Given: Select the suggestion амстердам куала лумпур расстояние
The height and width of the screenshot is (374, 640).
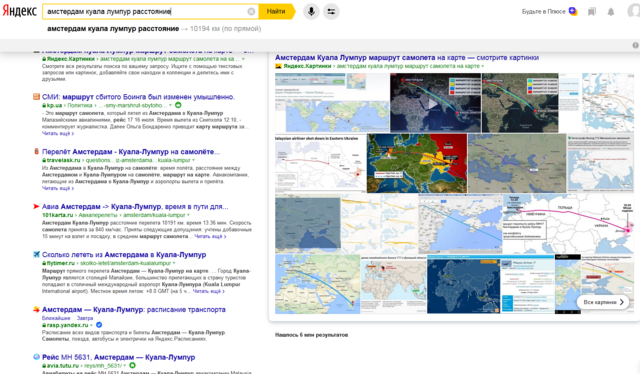Looking at the screenshot, I should (x=113, y=29).
